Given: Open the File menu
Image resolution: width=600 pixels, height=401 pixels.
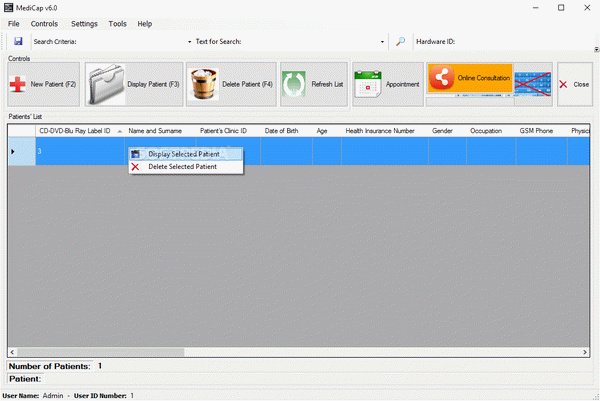Looking at the screenshot, I should pos(13,24).
